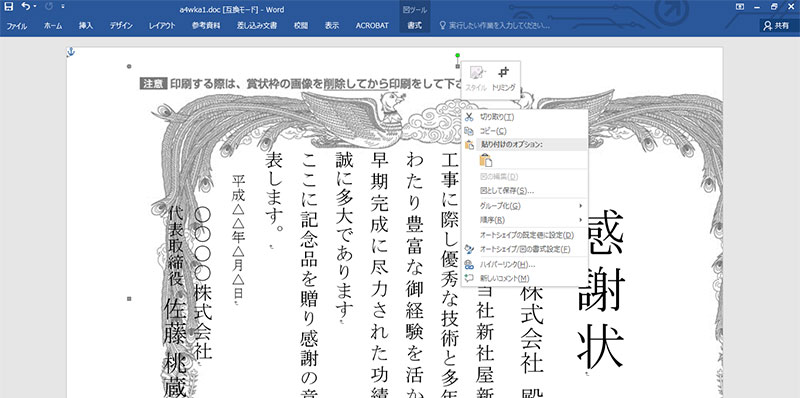The width and height of the screenshot is (800, 398).
Task: Click the スタイル picture style button
Action: point(477,79)
